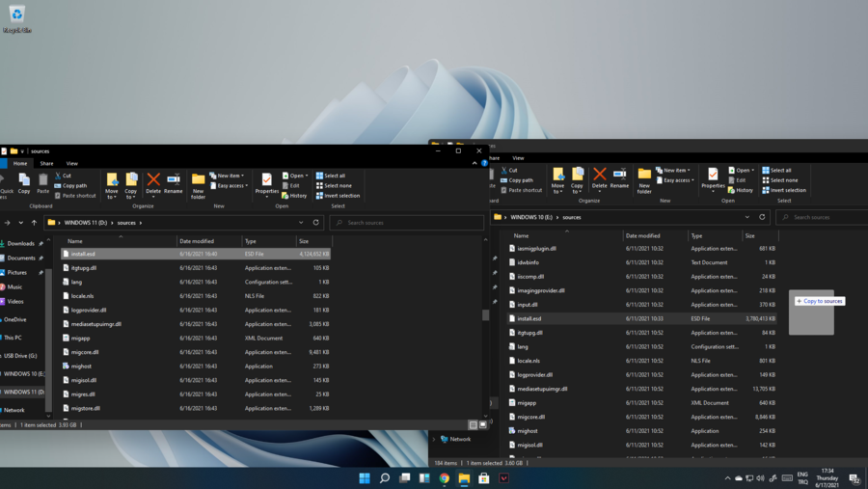Expand Easy access dropdown in WINDOWS 10 window
This screenshot has width=868, height=489.
[675, 180]
